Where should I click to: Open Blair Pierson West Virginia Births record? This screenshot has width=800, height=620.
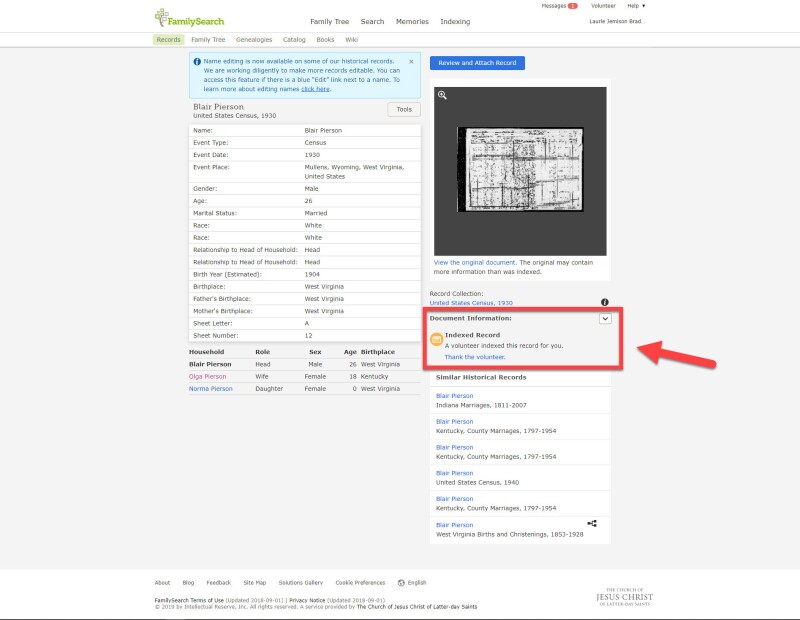(455, 525)
